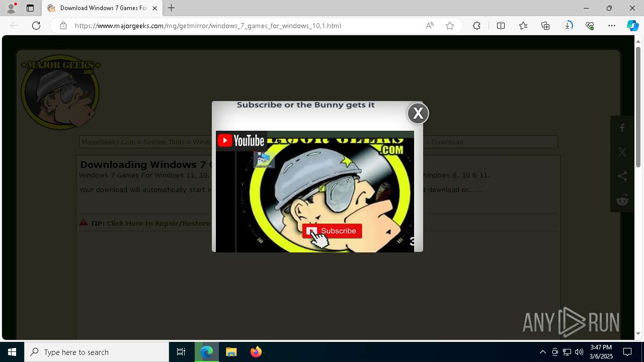Open the clock showing 3:47 PM
Screen dimensions: 644x362
601,352
